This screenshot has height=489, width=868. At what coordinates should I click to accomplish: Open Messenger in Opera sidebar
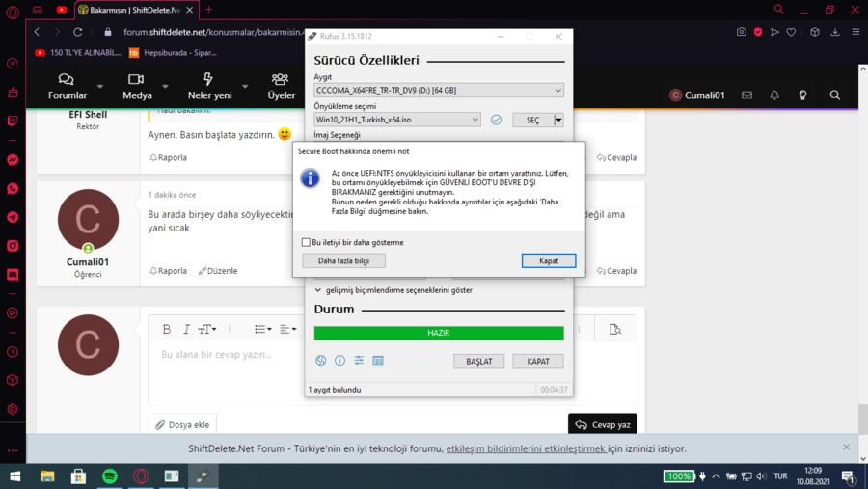coord(13,160)
